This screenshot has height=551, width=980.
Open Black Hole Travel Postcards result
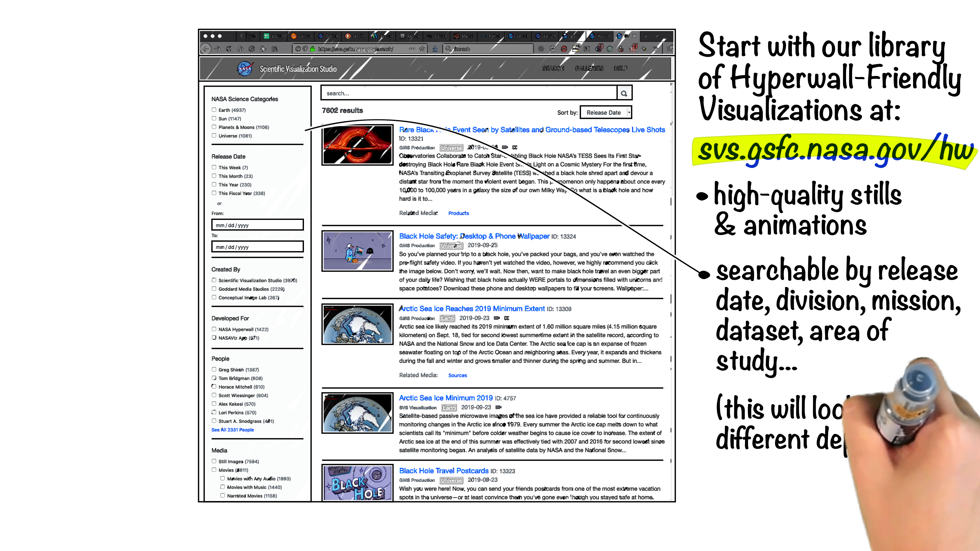tap(444, 471)
